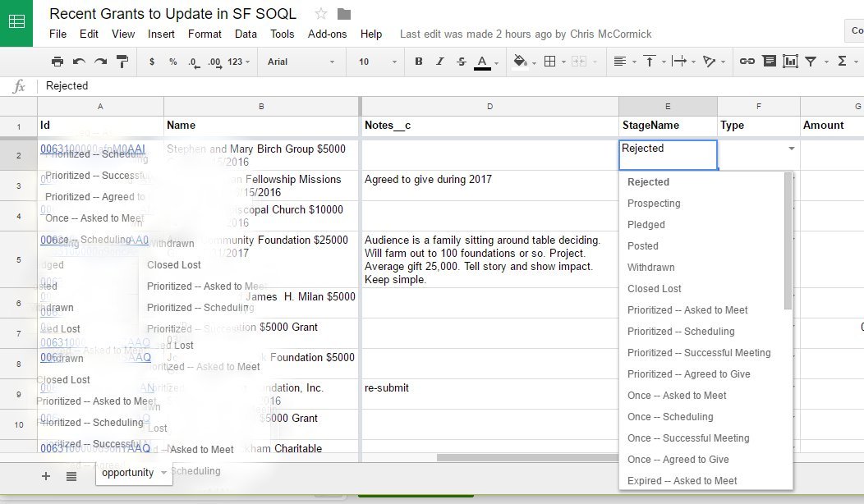
Task: Open the number format 123 dropdown
Action: 239,62
